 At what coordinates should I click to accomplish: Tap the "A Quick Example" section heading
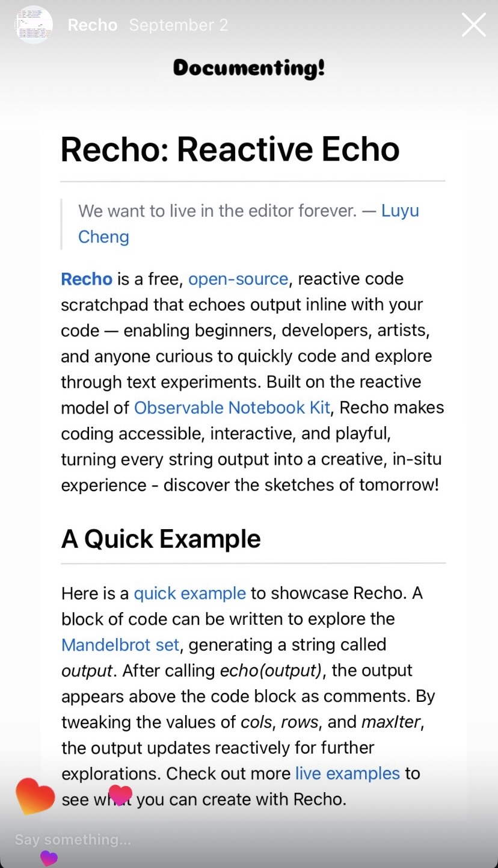(x=161, y=539)
